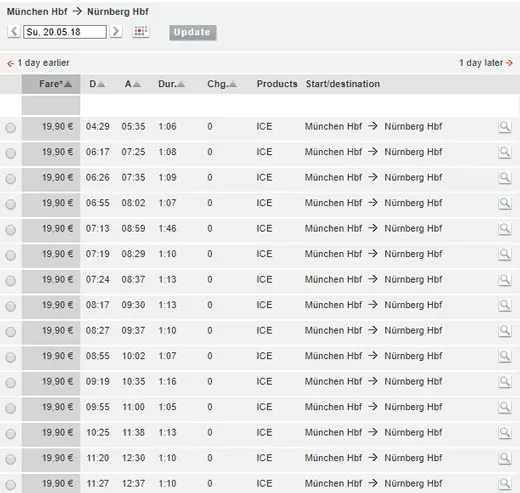The image size is (520, 493).
Task: View details of the 06:17 departure connection
Action: click(505, 152)
